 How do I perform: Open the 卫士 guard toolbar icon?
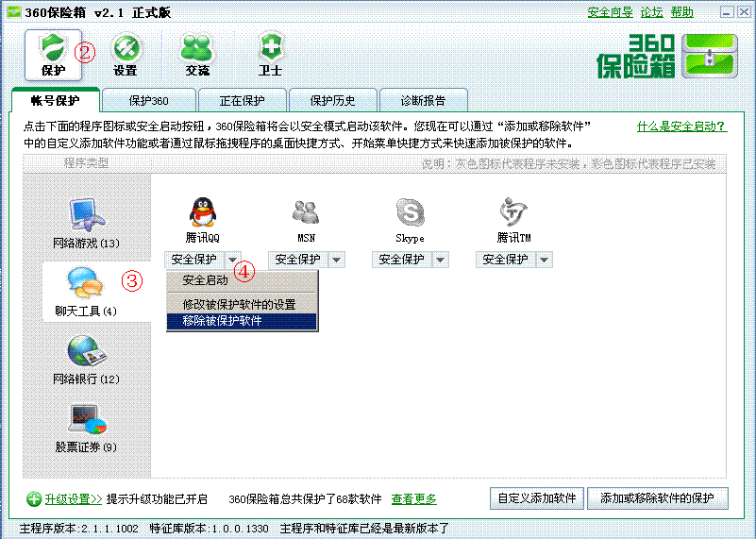pos(270,55)
